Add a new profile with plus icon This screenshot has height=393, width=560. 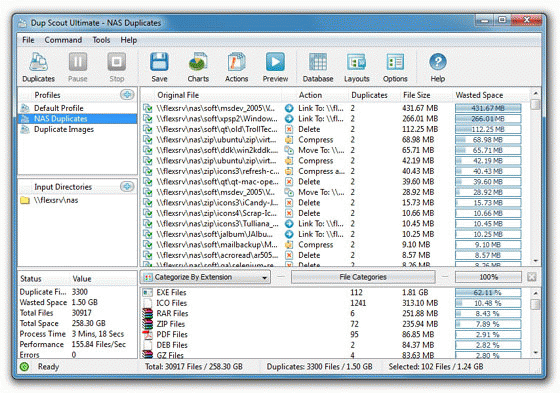[127, 95]
